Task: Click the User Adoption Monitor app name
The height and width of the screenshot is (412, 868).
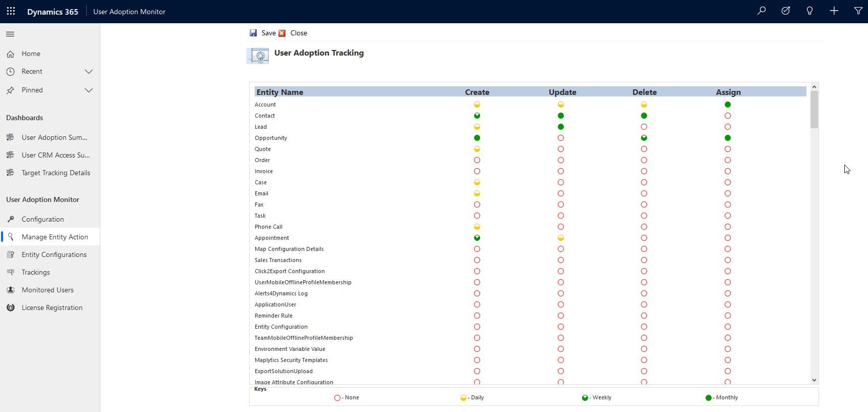Action: click(x=129, y=12)
